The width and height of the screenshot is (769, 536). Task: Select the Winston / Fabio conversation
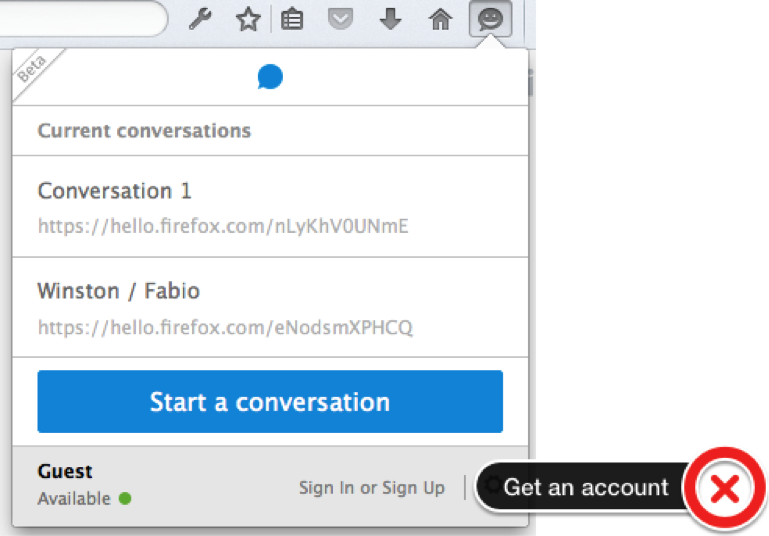[270, 307]
